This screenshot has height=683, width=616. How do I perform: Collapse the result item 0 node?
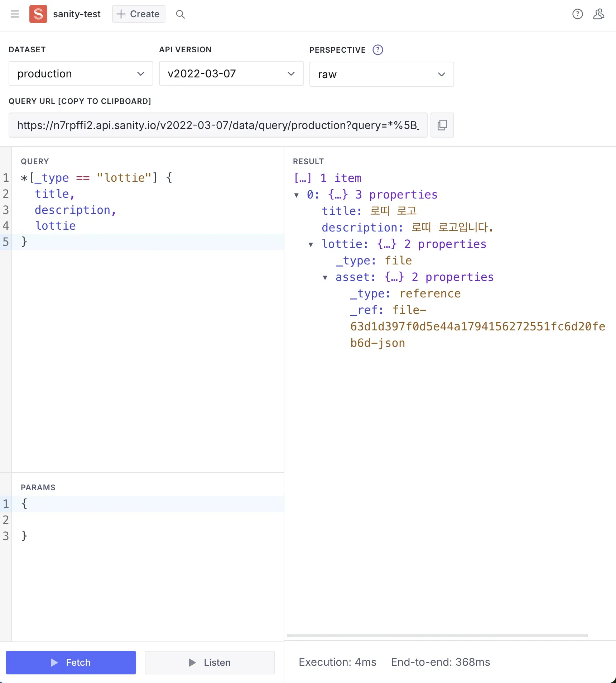point(297,195)
